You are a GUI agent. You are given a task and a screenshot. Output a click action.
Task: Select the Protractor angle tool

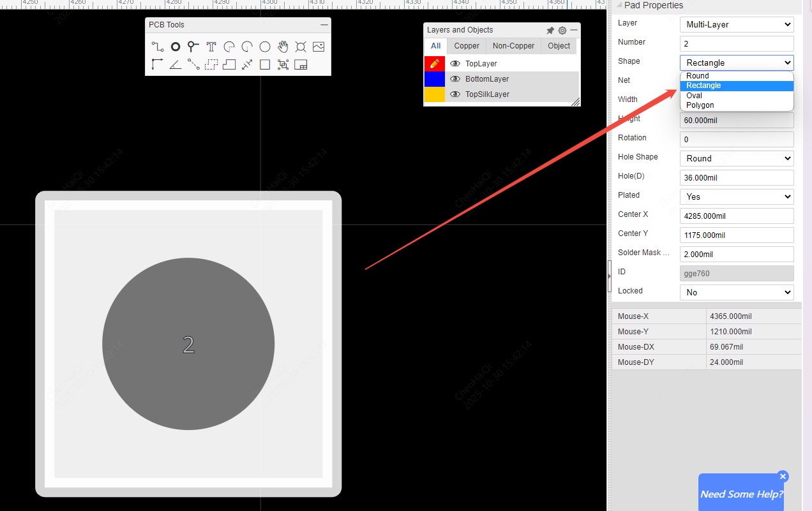pyautogui.click(x=175, y=64)
